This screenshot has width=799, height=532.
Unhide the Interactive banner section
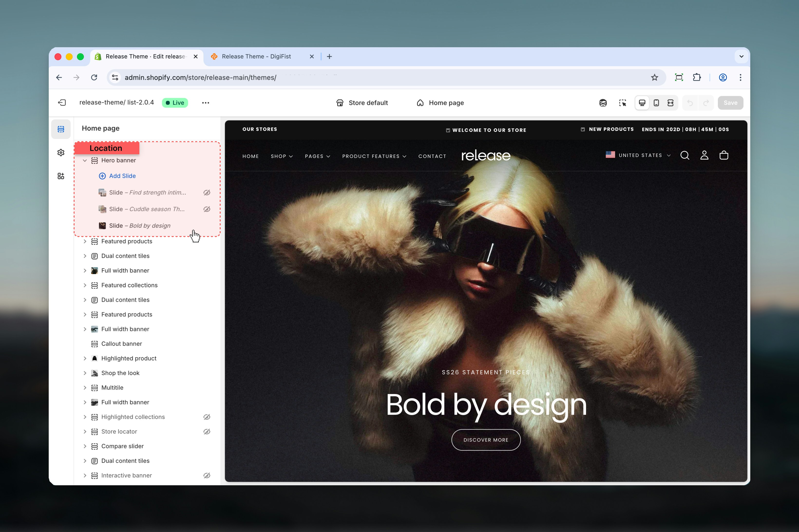(x=207, y=475)
